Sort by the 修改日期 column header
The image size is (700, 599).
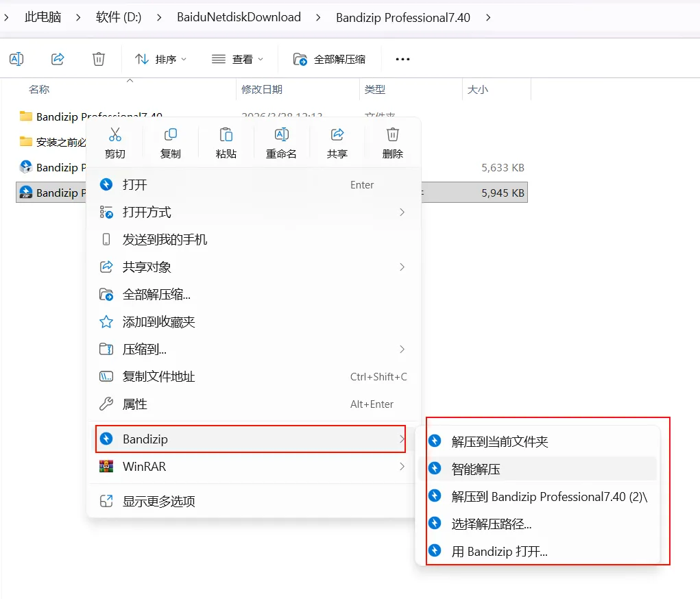(262, 90)
